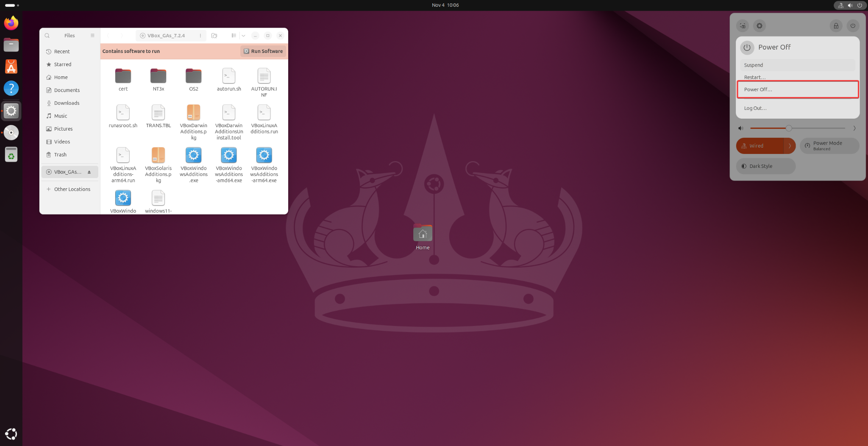This screenshot has height=446, width=868.
Task: Click the volume slider handle
Action: coord(788,128)
